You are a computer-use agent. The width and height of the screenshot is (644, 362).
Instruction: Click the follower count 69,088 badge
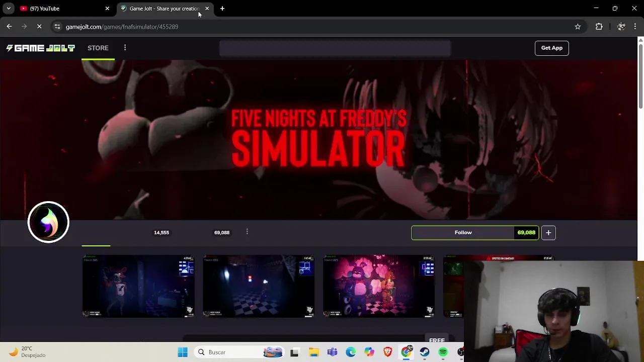pos(526,232)
